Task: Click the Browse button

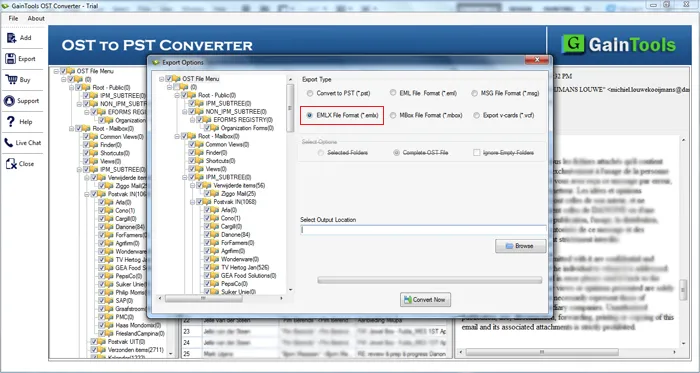Action: (x=521, y=246)
